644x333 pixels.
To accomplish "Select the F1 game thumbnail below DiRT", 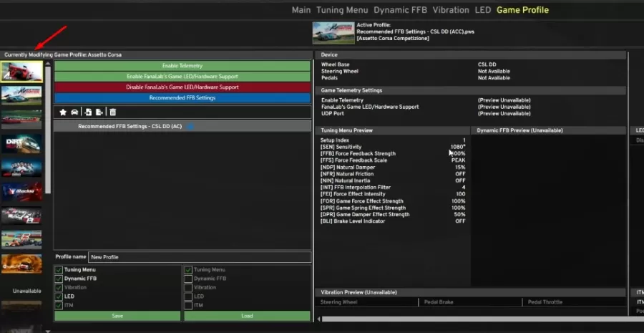I will [21, 168].
